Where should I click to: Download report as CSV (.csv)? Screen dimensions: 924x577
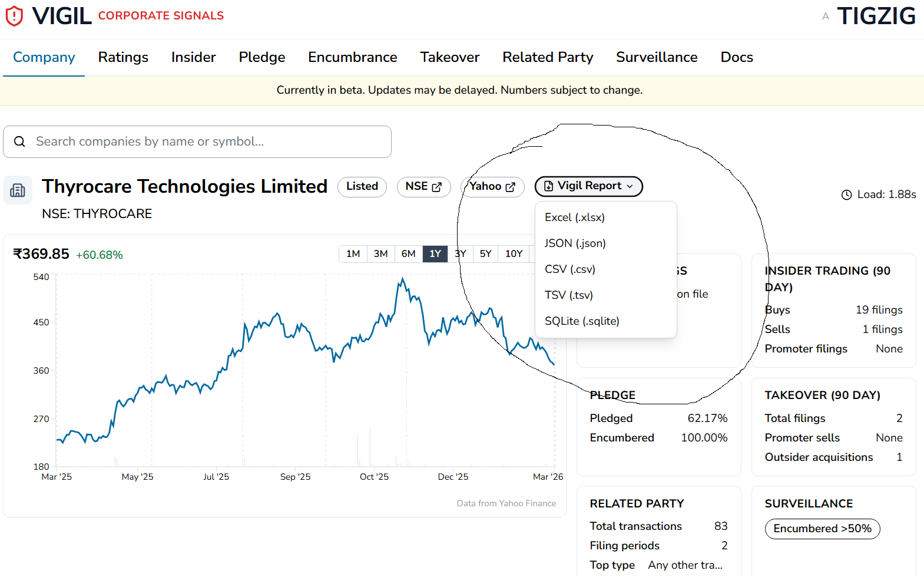pos(605,269)
